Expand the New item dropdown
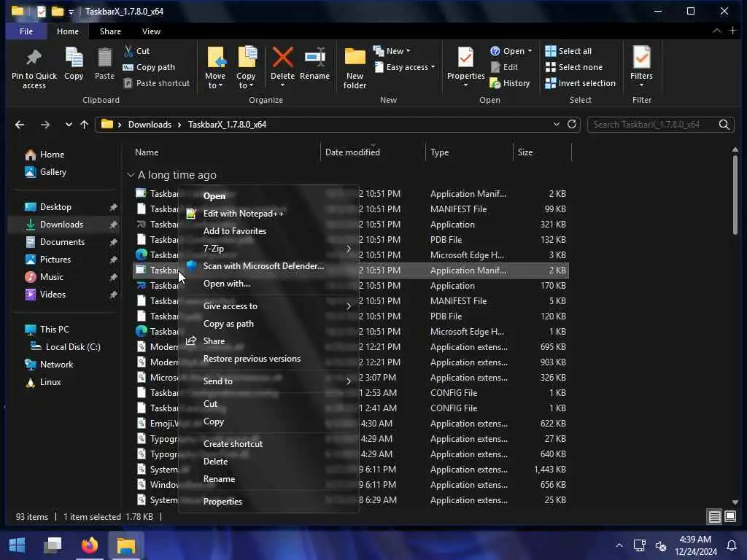The image size is (747, 560). (392, 51)
